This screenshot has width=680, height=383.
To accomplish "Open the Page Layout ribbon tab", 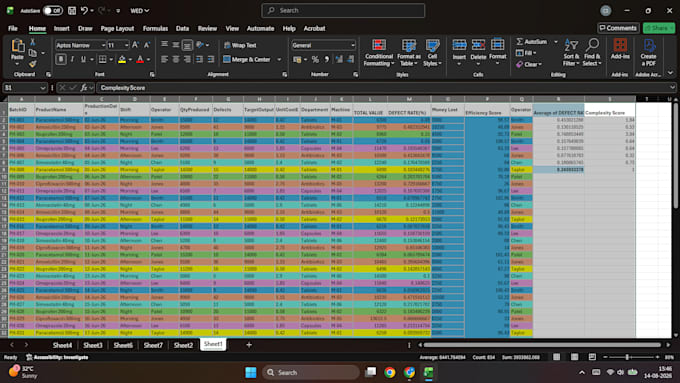I will [117, 28].
